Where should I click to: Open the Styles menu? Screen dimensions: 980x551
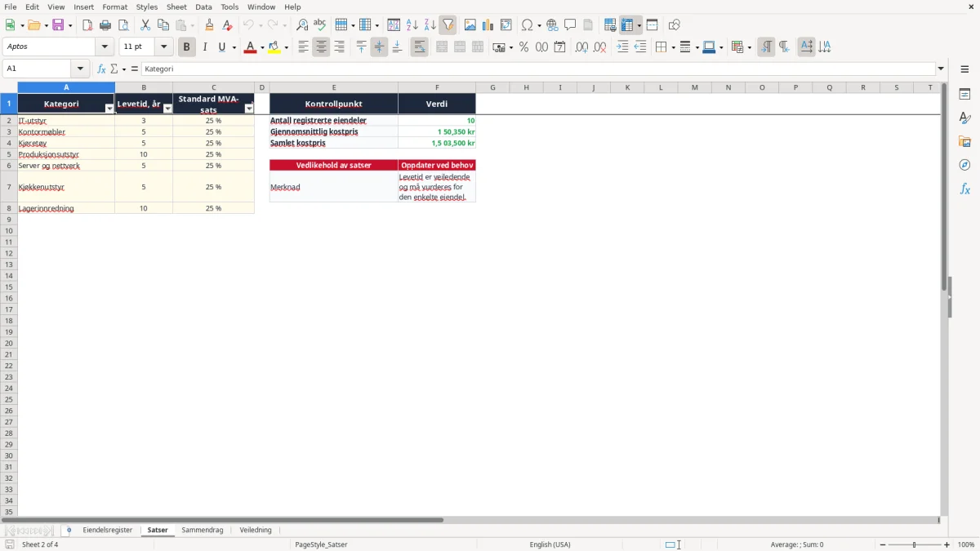(147, 7)
